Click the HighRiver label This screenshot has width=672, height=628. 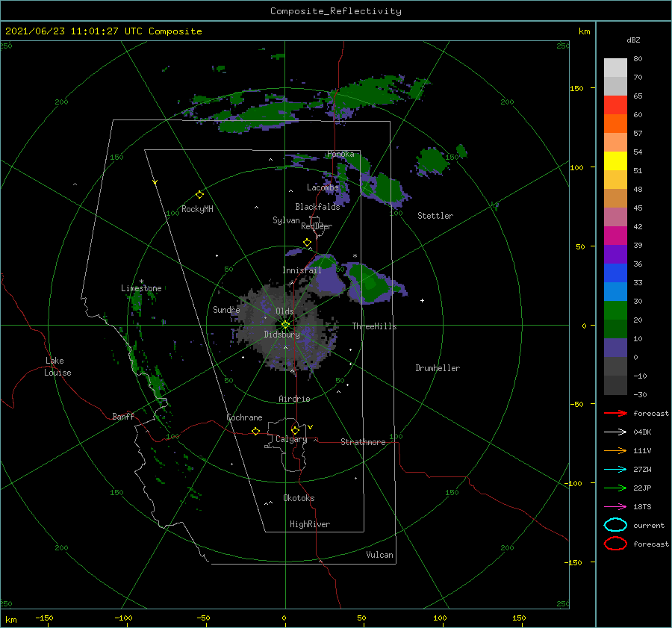click(x=310, y=524)
